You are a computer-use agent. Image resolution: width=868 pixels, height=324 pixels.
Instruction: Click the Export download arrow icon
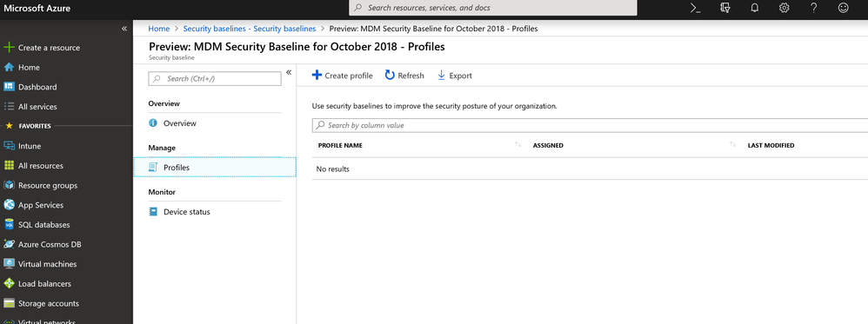click(441, 76)
